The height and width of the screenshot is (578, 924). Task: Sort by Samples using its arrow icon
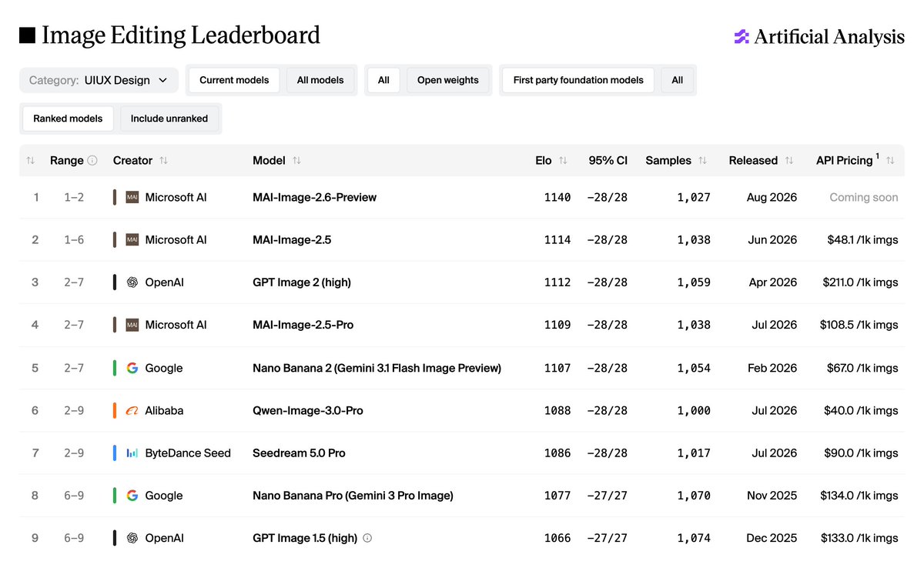click(702, 160)
